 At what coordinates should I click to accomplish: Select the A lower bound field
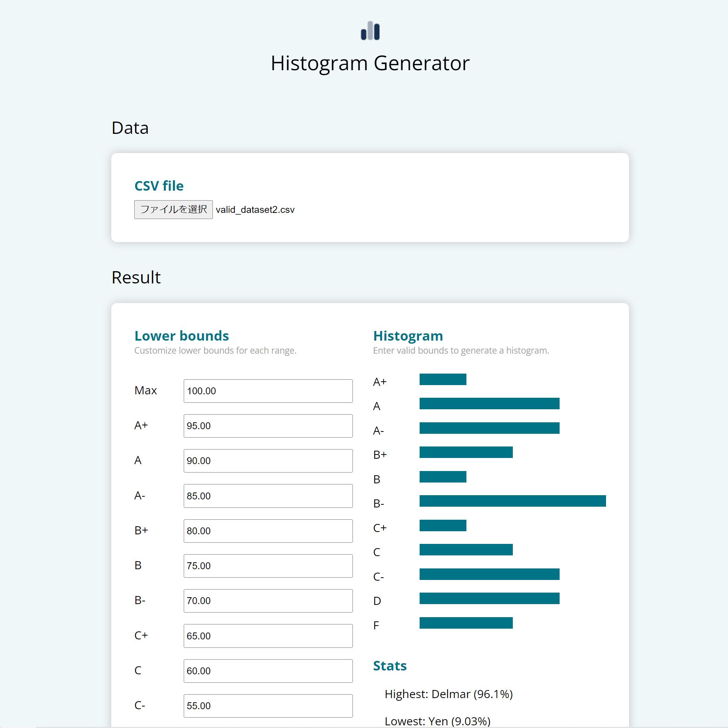(x=268, y=461)
